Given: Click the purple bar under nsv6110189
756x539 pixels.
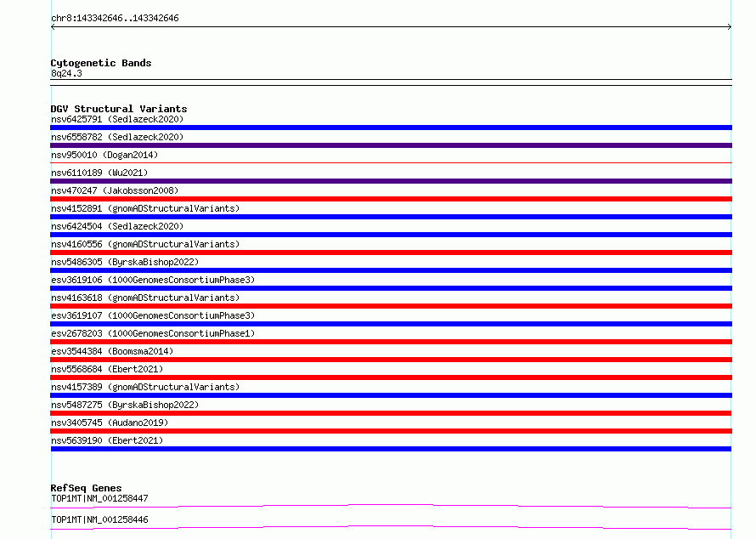Looking at the screenshot, I should (391, 181).
